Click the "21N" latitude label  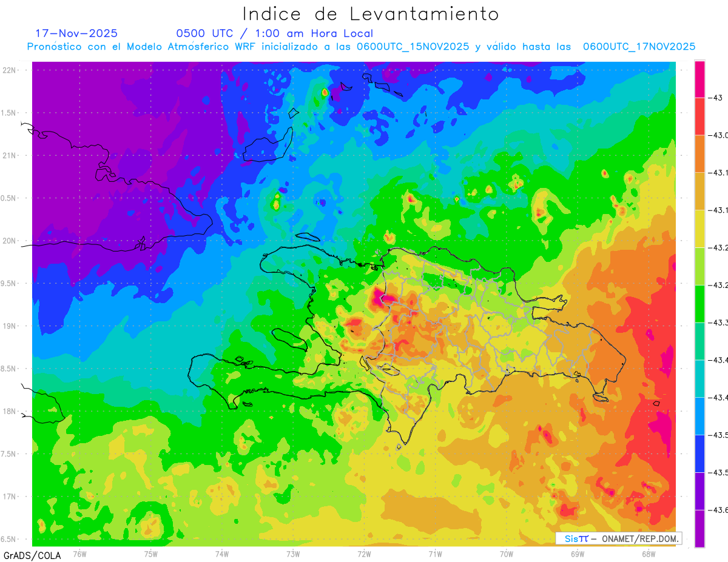pyautogui.click(x=10, y=156)
